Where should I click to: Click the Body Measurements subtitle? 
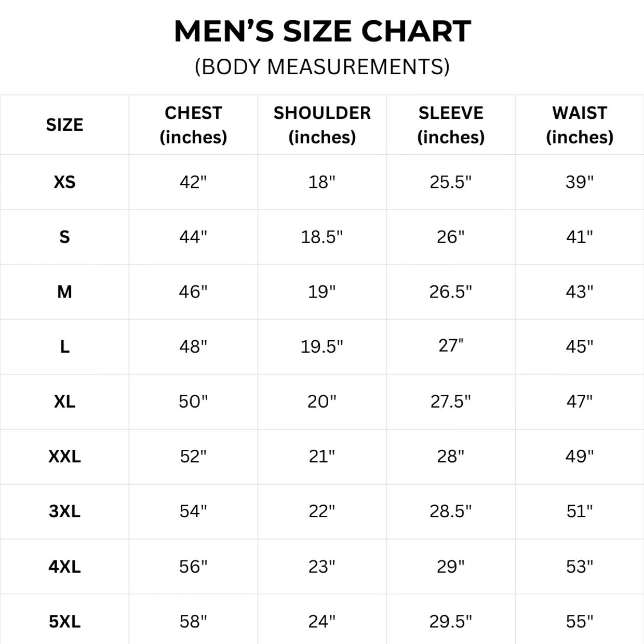pos(322,67)
